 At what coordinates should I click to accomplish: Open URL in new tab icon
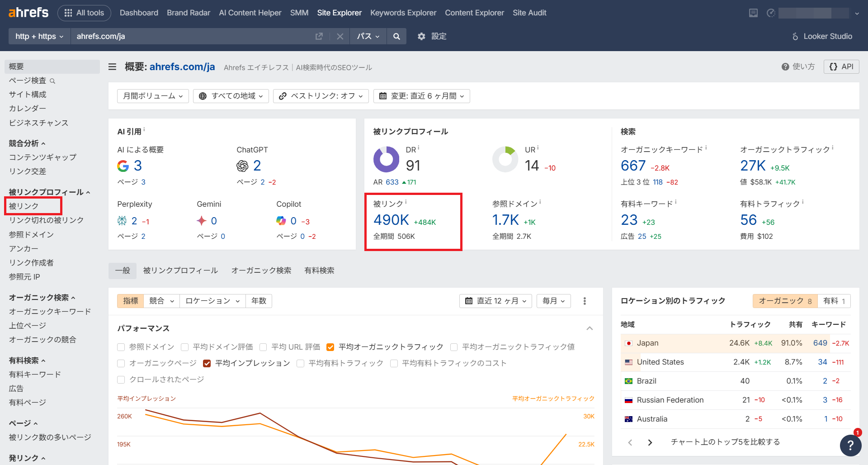pyautogui.click(x=319, y=36)
